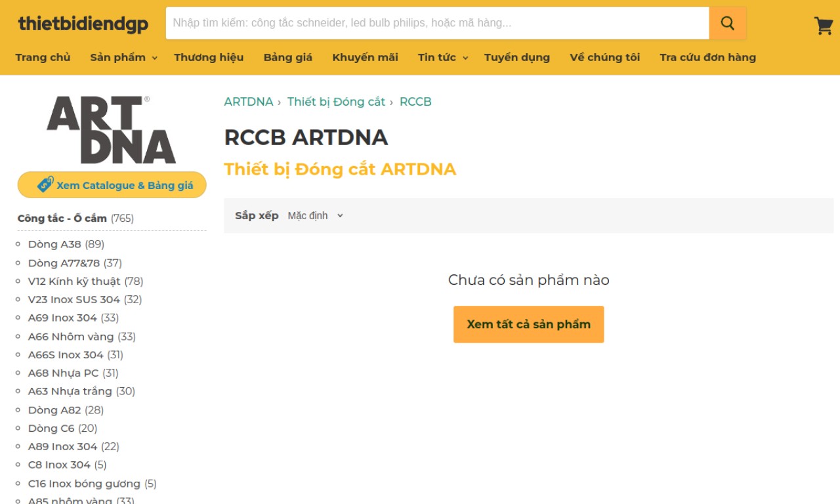840x504 pixels.
Task: Open Tra cứu đơn hàng page
Action: click(708, 57)
